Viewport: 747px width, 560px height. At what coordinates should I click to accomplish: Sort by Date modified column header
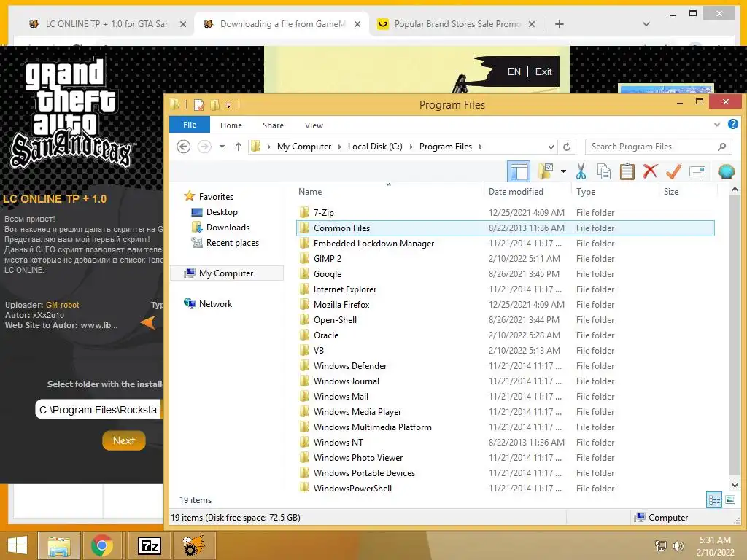click(x=516, y=192)
